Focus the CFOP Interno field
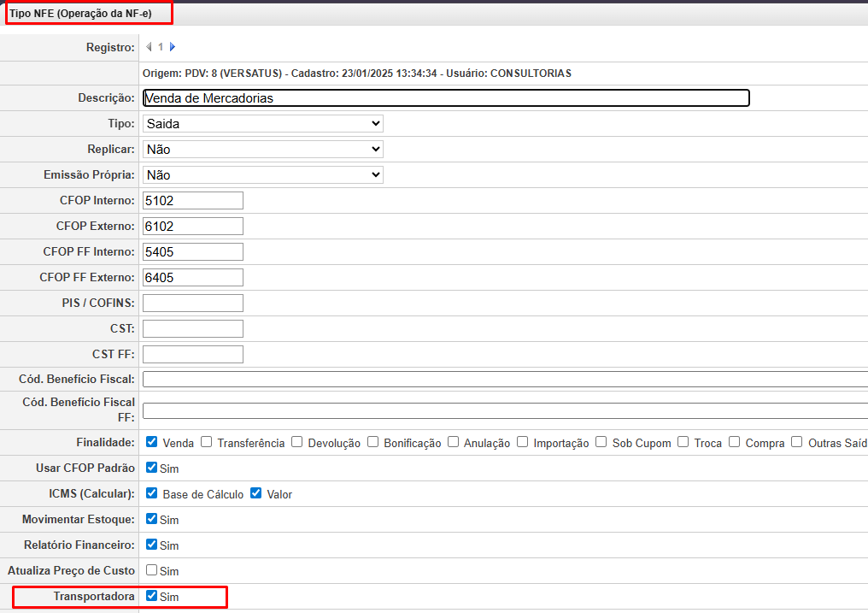The width and height of the screenshot is (868, 613). [x=193, y=201]
